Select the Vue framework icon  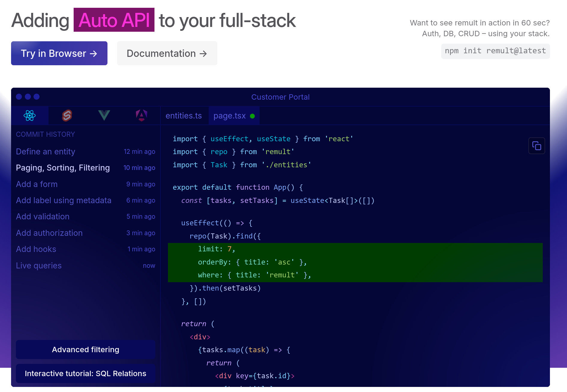click(x=104, y=116)
